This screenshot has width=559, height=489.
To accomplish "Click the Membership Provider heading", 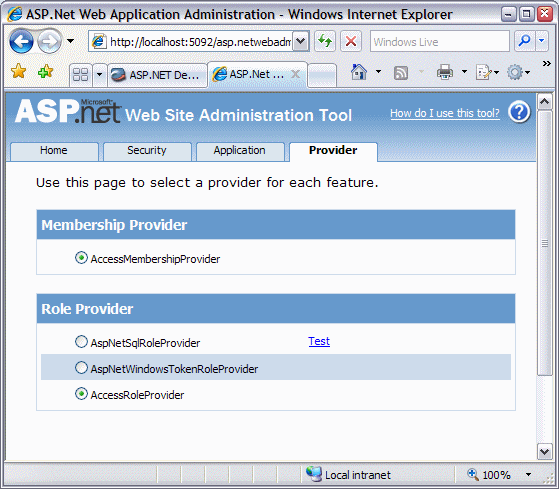I will 114,225.
